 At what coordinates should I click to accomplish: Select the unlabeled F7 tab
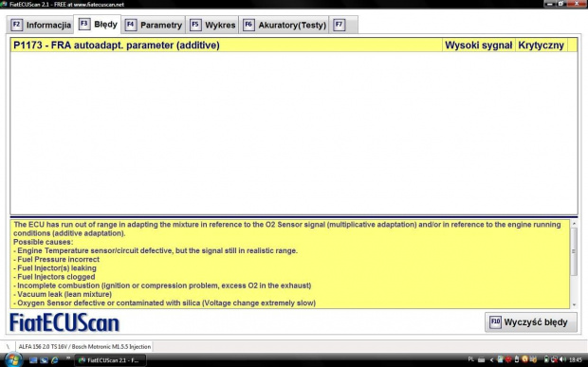tap(343, 25)
